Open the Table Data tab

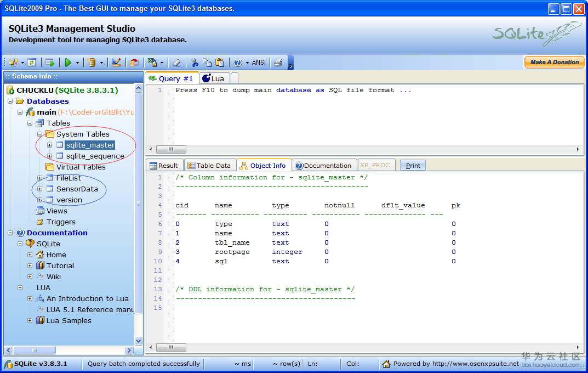(210, 166)
